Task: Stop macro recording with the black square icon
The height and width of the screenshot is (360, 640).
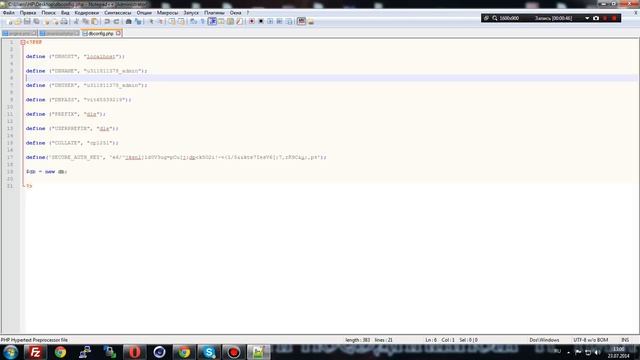Action: [x=261, y=21]
